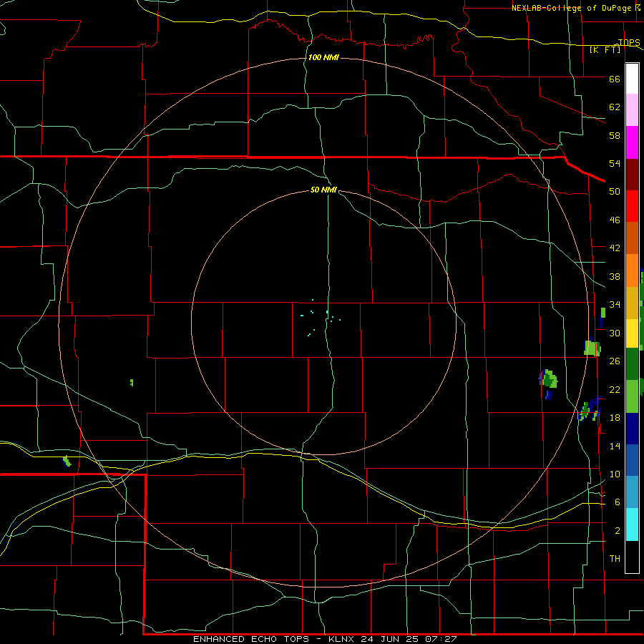Click legend value '10'
The height and width of the screenshot is (644, 644).
tap(615, 474)
